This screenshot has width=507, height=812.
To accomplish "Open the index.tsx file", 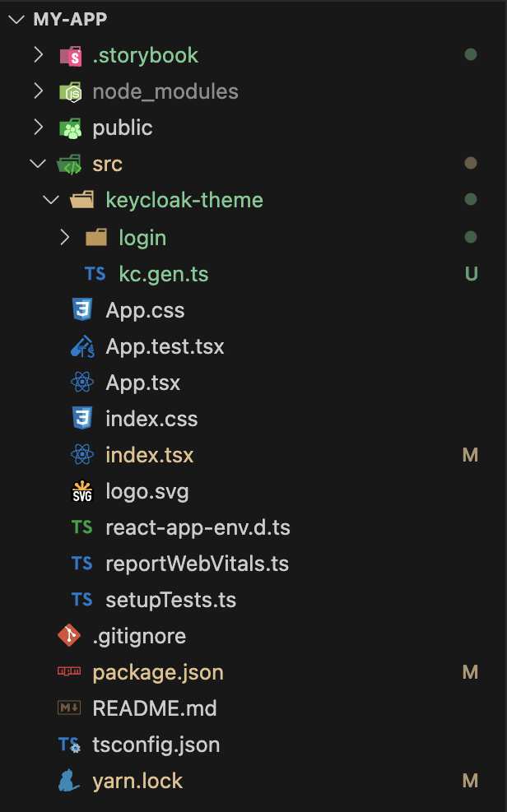I will [x=150, y=455].
